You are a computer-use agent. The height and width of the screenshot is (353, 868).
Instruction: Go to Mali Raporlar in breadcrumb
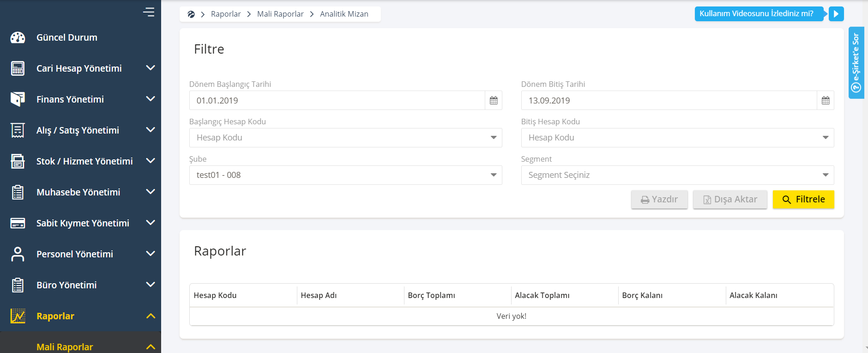point(280,14)
